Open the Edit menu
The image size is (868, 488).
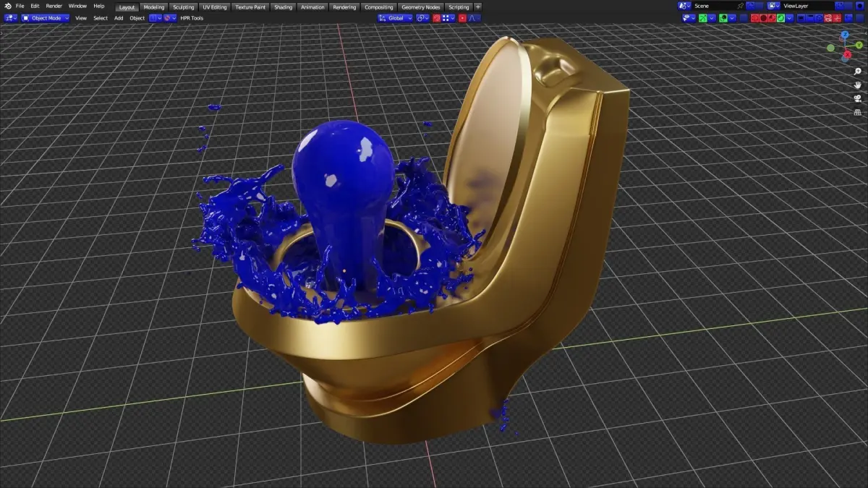(x=35, y=7)
